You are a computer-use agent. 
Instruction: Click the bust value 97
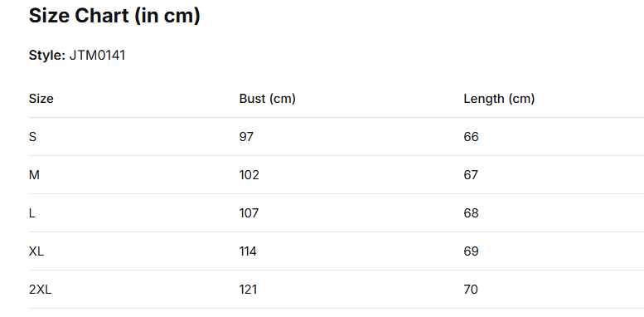pos(246,136)
